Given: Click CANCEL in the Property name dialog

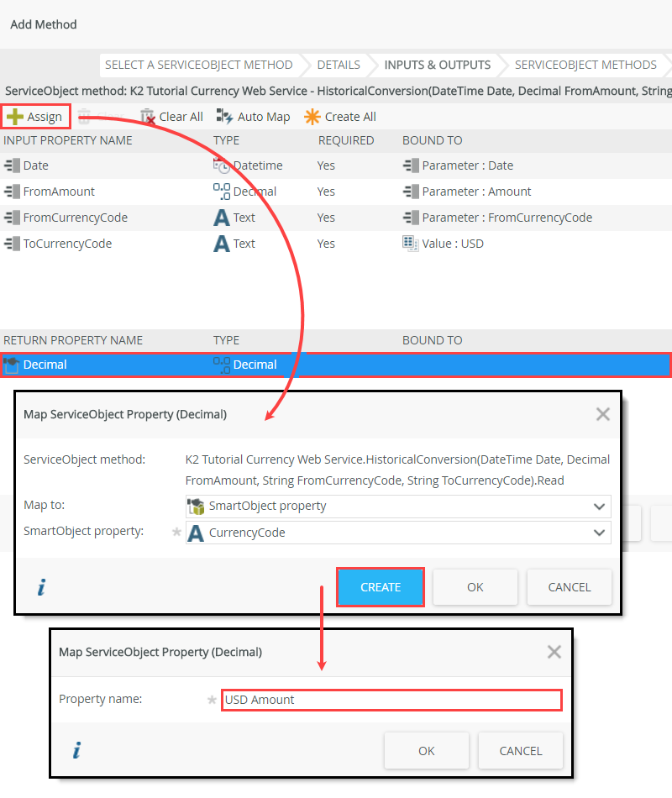Looking at the screenshot, I should tap(520, 751).
